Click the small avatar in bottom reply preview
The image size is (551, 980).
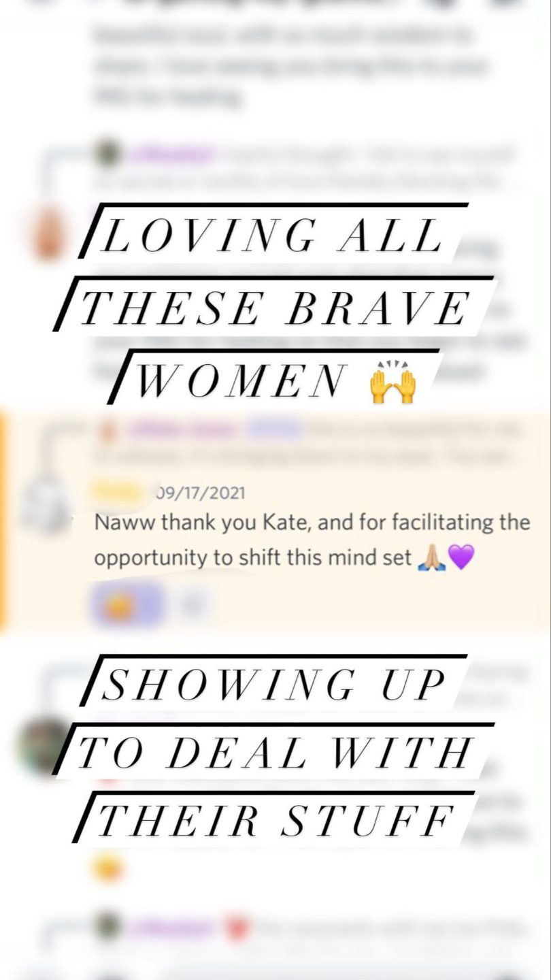click(107, 928)
